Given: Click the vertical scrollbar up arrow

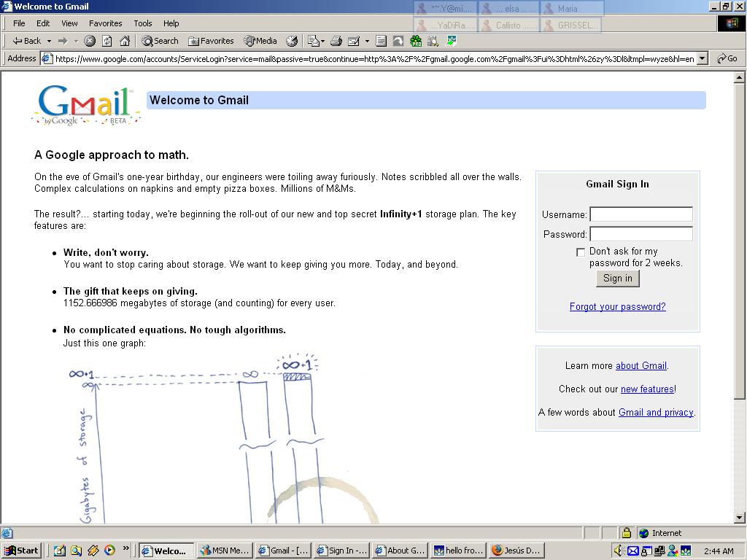Looking at the screenshot, I should tap(740, 77).
